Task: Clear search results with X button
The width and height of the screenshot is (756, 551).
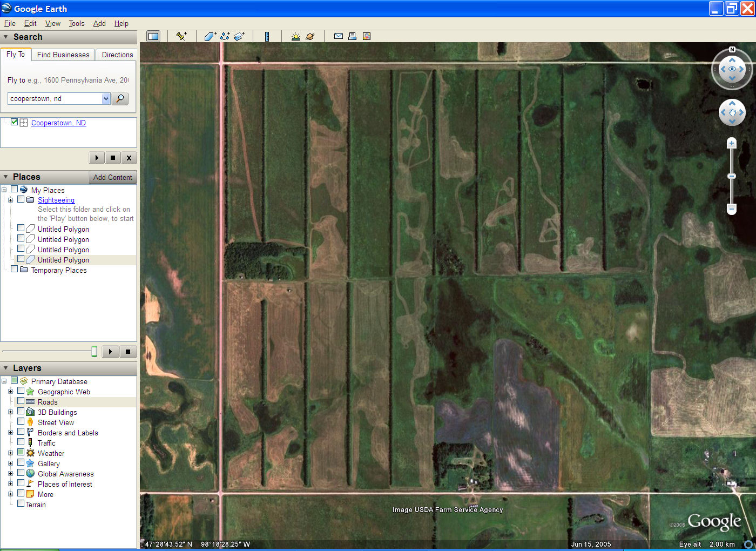Action: (129, 158)
